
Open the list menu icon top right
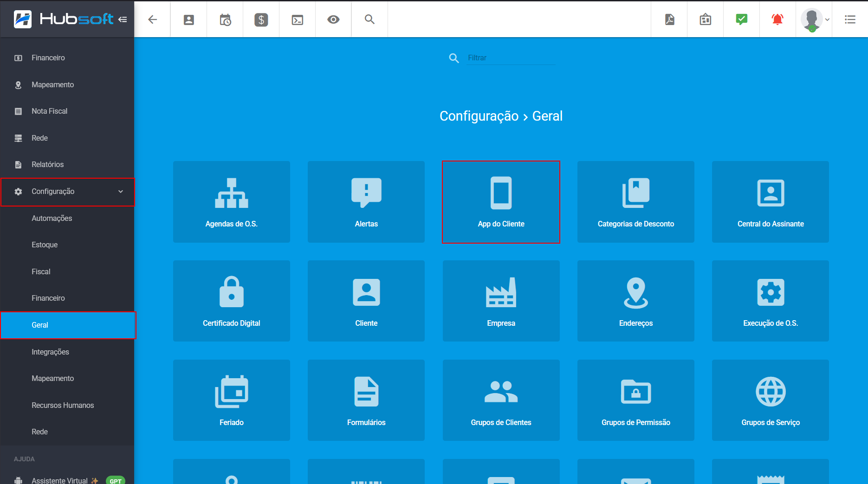pyautogui.click(x=850, y=19)
